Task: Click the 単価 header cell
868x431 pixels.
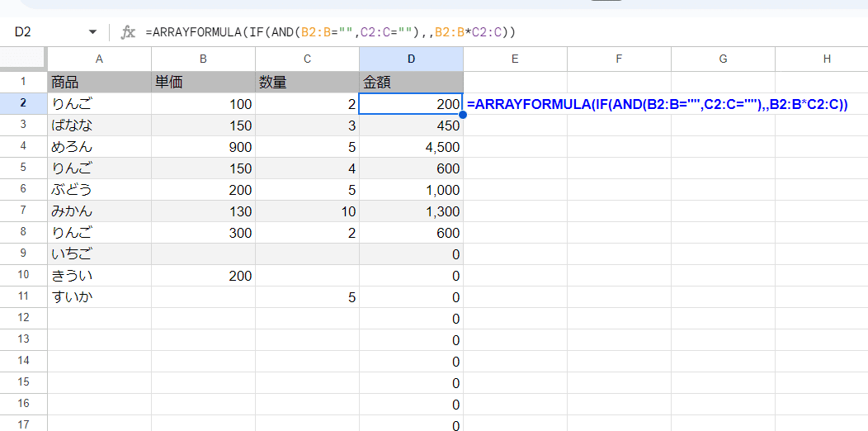Action: pyautogui.click(x=203, y=82)
